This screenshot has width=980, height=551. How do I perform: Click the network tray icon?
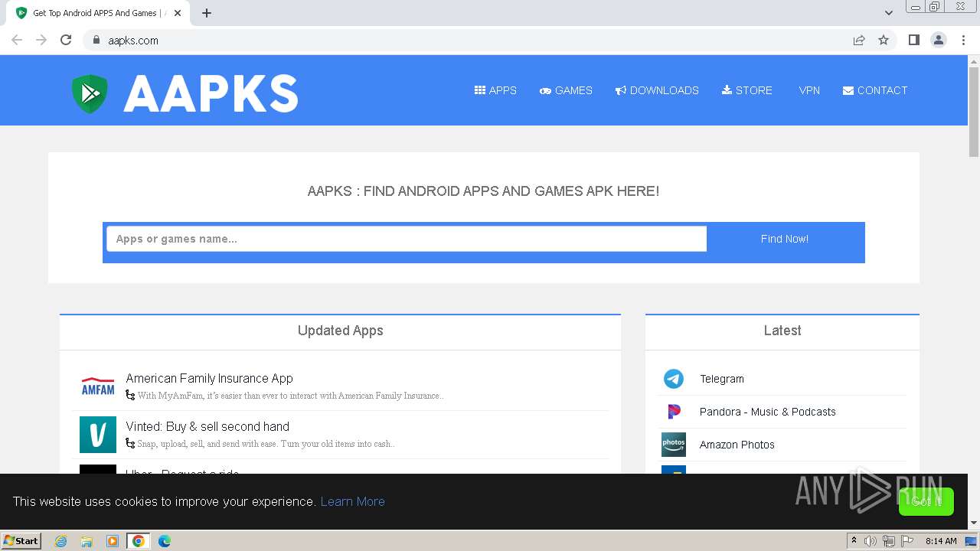click(889, 541)
